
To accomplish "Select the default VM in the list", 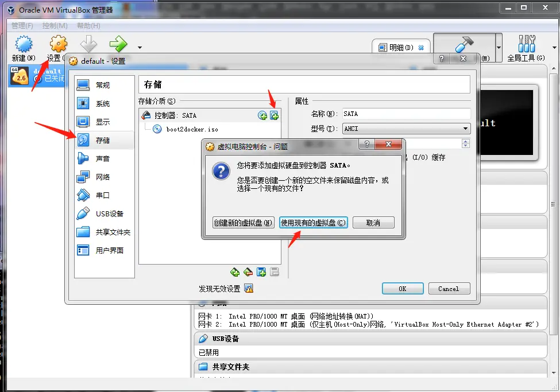I will [36, 76].
